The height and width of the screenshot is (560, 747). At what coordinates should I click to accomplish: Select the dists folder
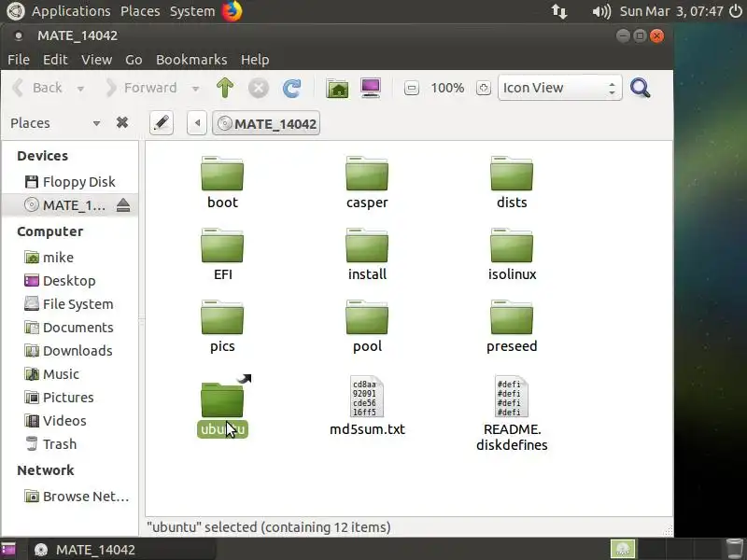(512, 182)
